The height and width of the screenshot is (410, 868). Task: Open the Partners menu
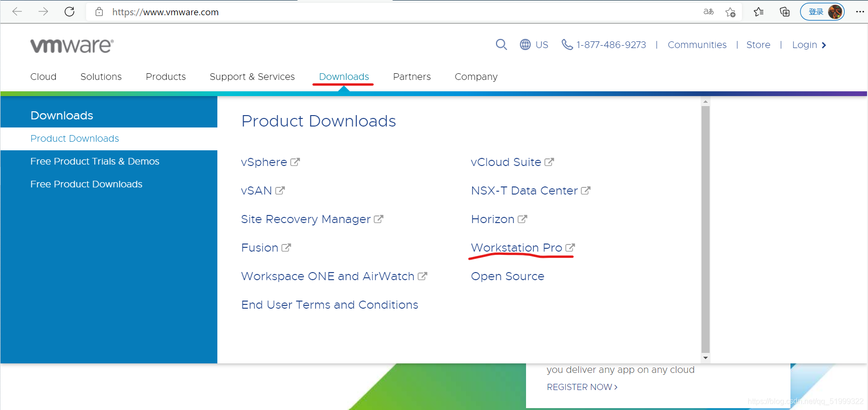tap(412, 77)
